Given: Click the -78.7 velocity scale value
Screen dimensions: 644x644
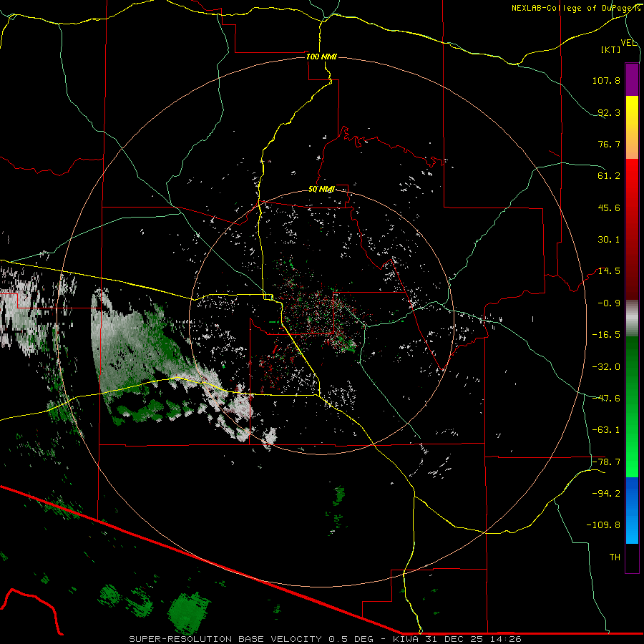Looking at the screenshot, I should point(606,462).
